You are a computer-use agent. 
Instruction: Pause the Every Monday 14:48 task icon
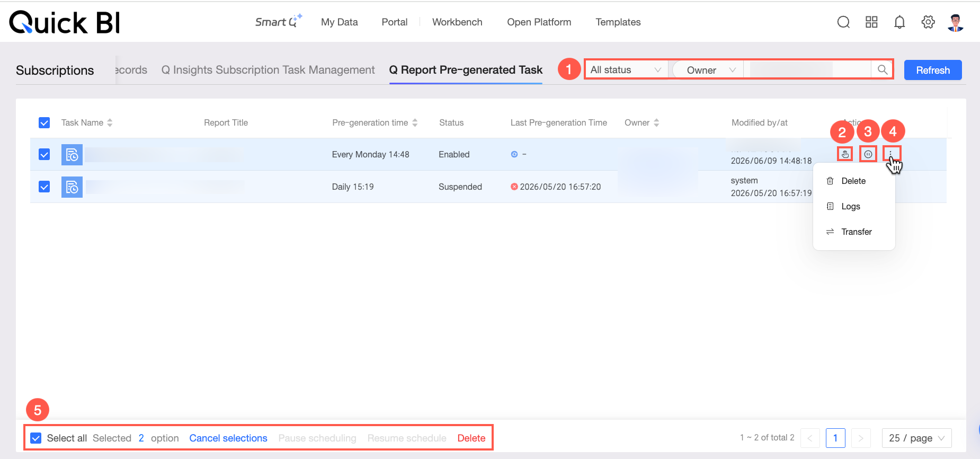tap(868, 154)
